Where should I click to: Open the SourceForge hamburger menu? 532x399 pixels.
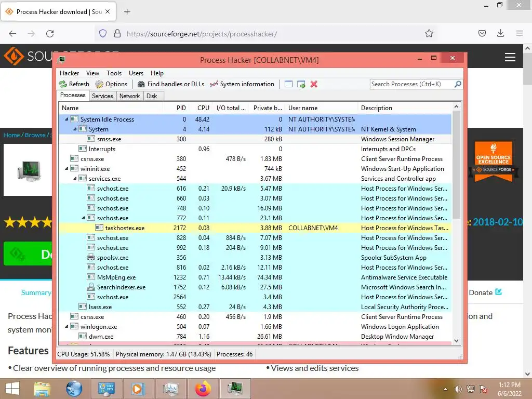tap(510, 57)
